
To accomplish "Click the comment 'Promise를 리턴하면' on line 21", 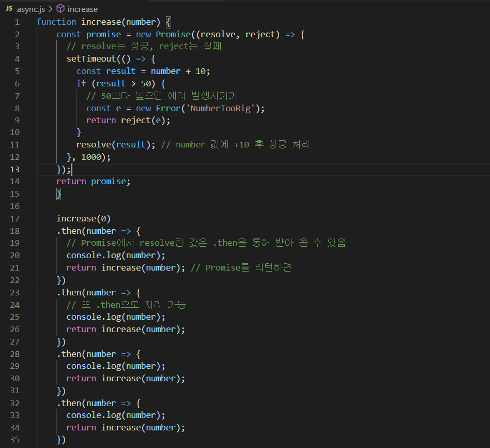I will click(x=249, y=268).
